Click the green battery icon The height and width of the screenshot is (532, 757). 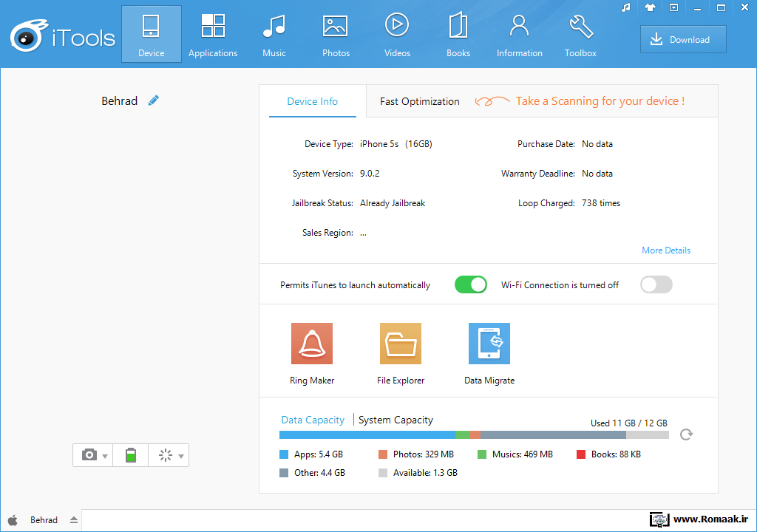[130, 454]
